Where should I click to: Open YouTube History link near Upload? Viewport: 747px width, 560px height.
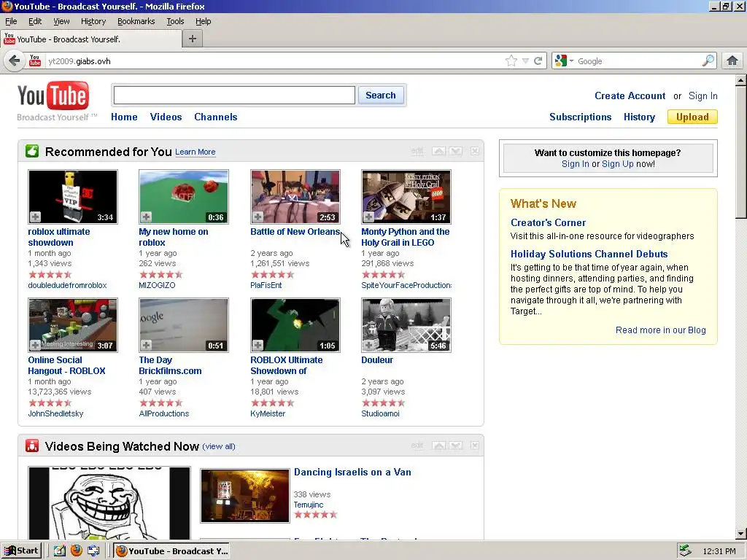639,117
